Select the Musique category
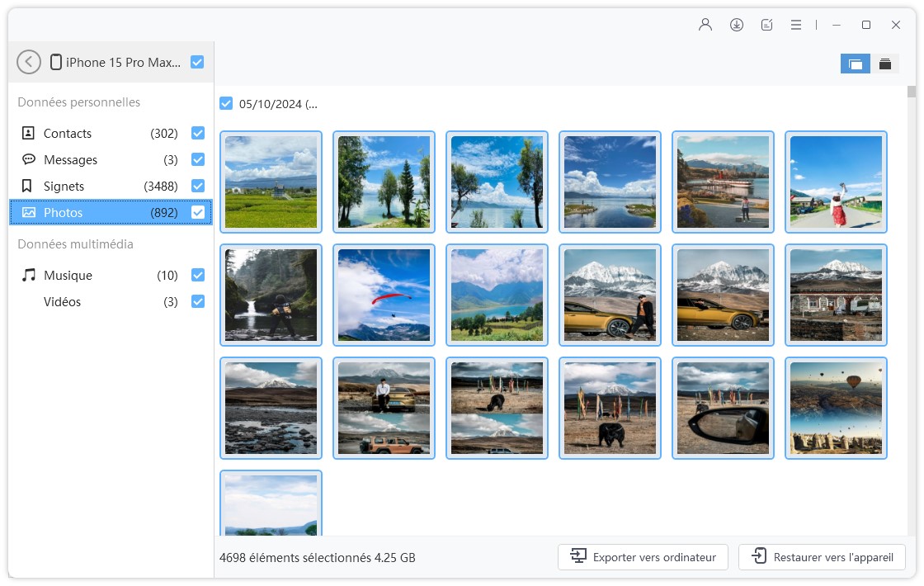The width and height of the screenshot is (924, 586). tap(111, 276)
